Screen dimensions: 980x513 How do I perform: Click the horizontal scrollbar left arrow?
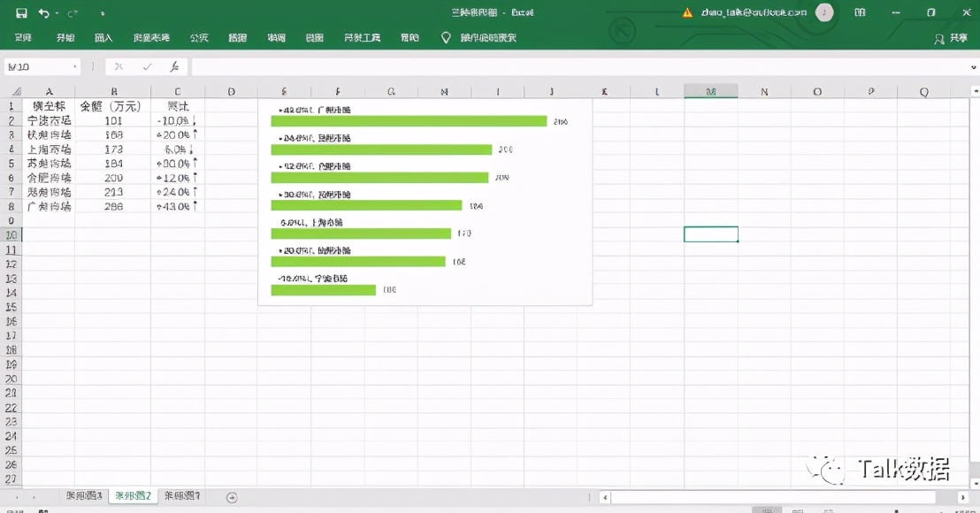coord(604,497)
